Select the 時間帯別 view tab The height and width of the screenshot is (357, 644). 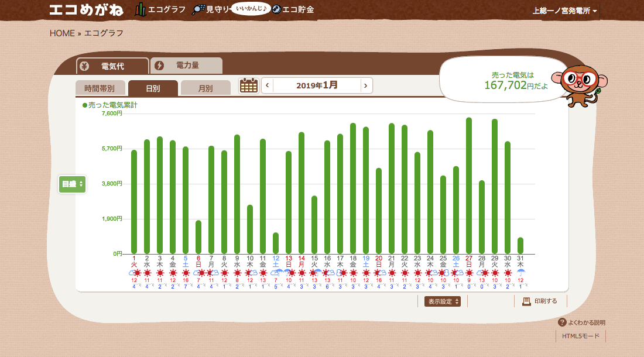click(x=100, y=88)
